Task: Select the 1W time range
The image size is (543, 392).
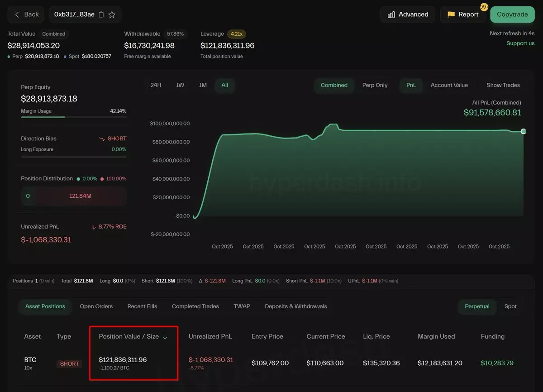Action: click(180, 85)
